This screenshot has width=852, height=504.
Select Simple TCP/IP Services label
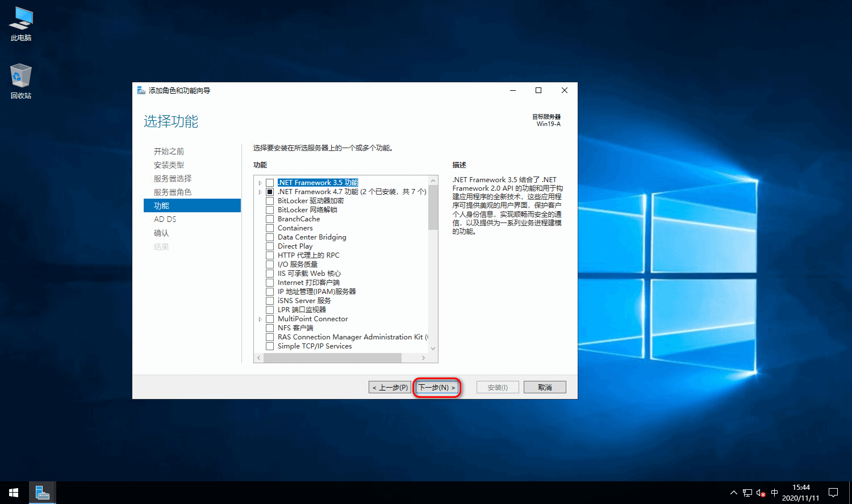coord(315,346)
